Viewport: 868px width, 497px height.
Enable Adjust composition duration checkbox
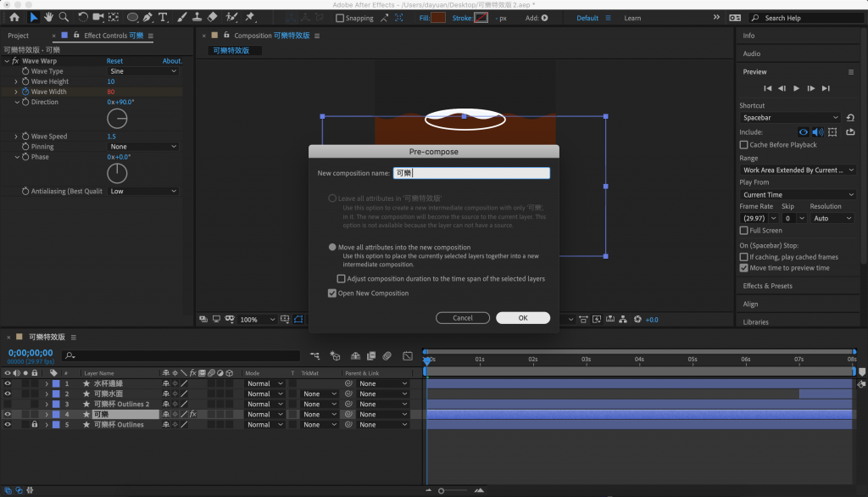point(341,278)
